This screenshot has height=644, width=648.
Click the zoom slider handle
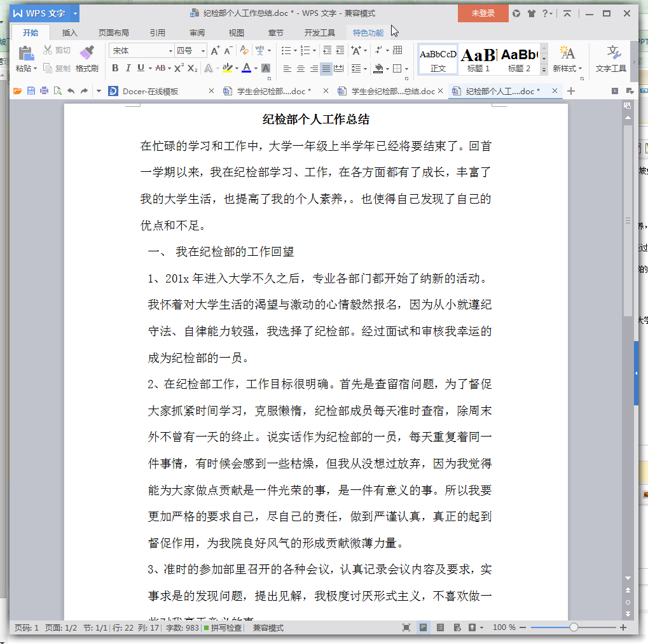click(x=574, y=627)
